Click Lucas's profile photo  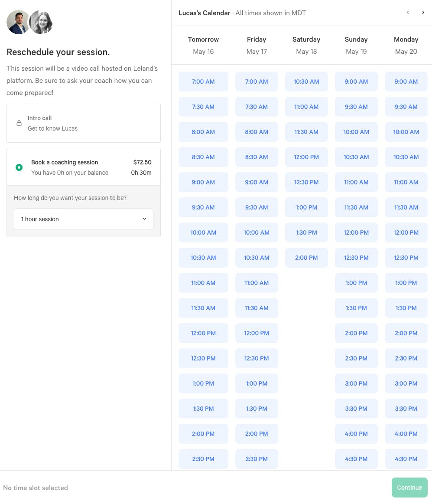18,22
